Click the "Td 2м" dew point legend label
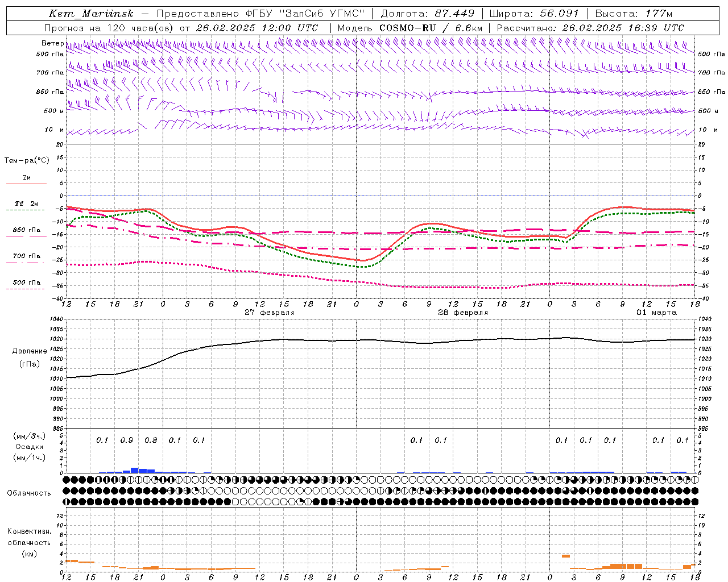 (x=27, y=203)
